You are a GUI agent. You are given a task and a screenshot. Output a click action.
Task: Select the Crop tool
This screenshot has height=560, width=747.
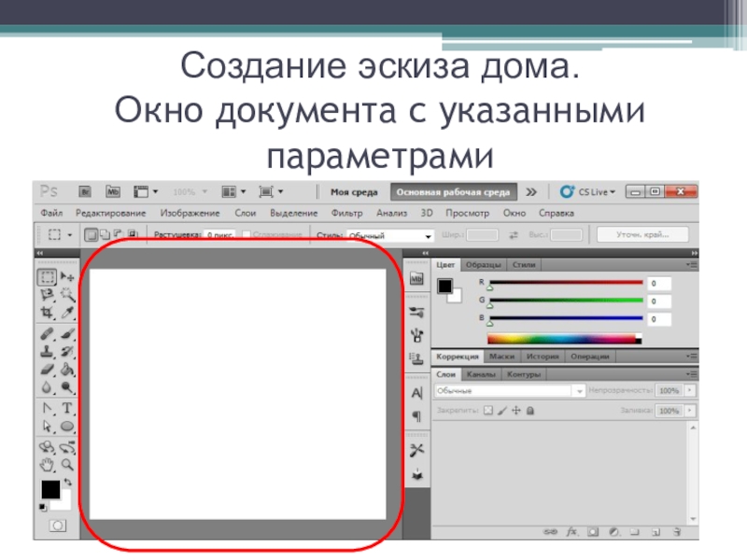47,313
